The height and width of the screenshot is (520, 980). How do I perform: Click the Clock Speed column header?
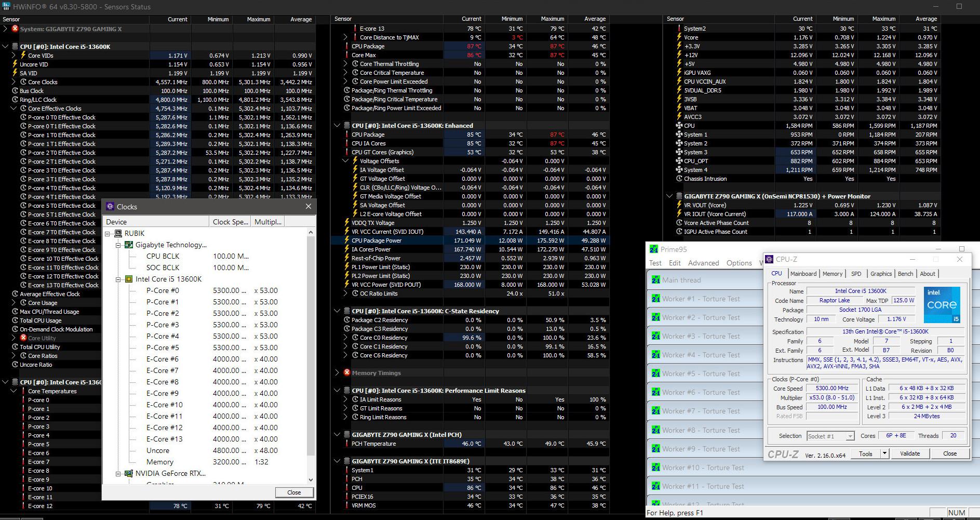pos(230,222)
